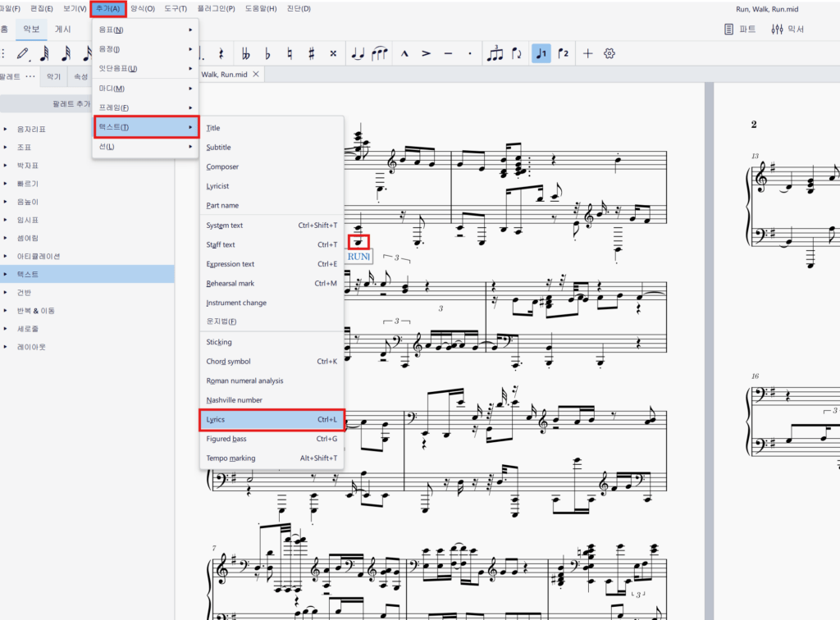Toggle note input mode with the pencil icon
The width and height of the screenshot is (840, 620).
point(22,53)
